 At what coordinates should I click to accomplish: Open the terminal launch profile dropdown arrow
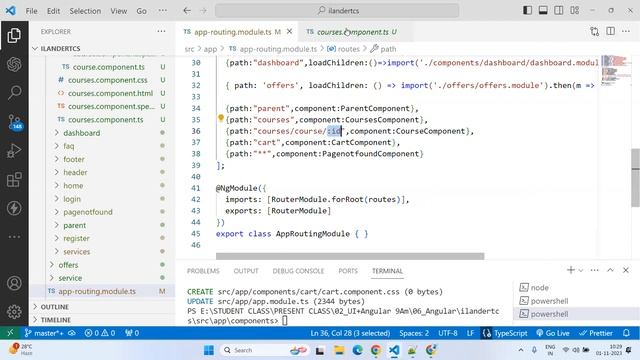click(x=581, y=270)
